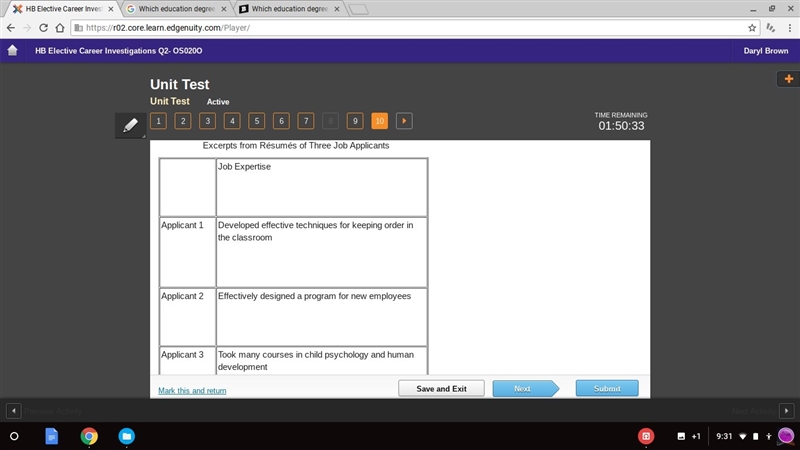Open the Files app in shelf
Viewport: 800px width, 450px height.
click(127, 436)
